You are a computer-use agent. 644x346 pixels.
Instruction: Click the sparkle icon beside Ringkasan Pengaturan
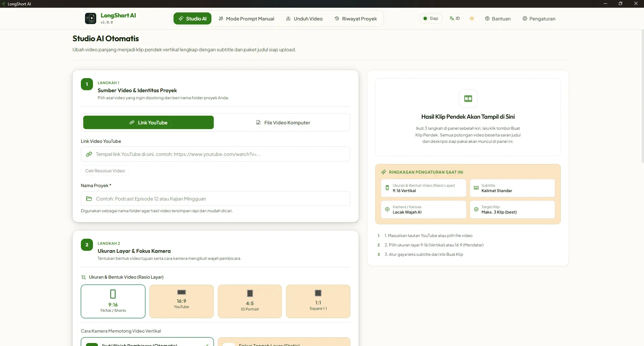coord(384,172)
